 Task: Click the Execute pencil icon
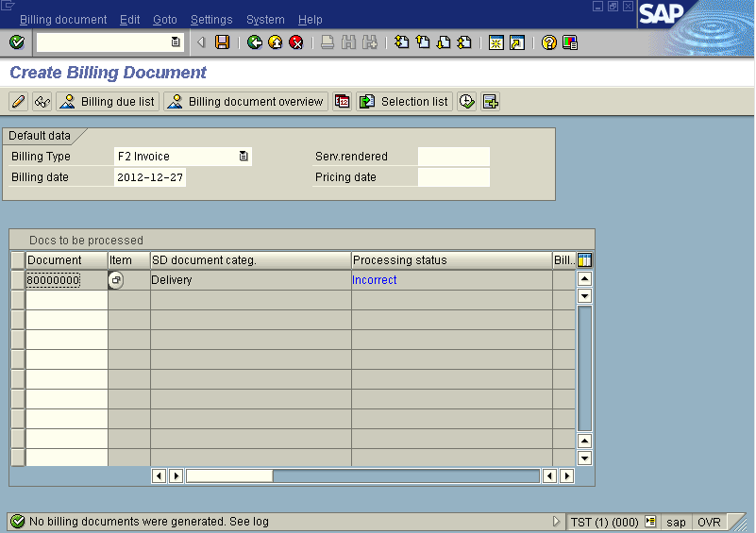click(x=18, y=102)
